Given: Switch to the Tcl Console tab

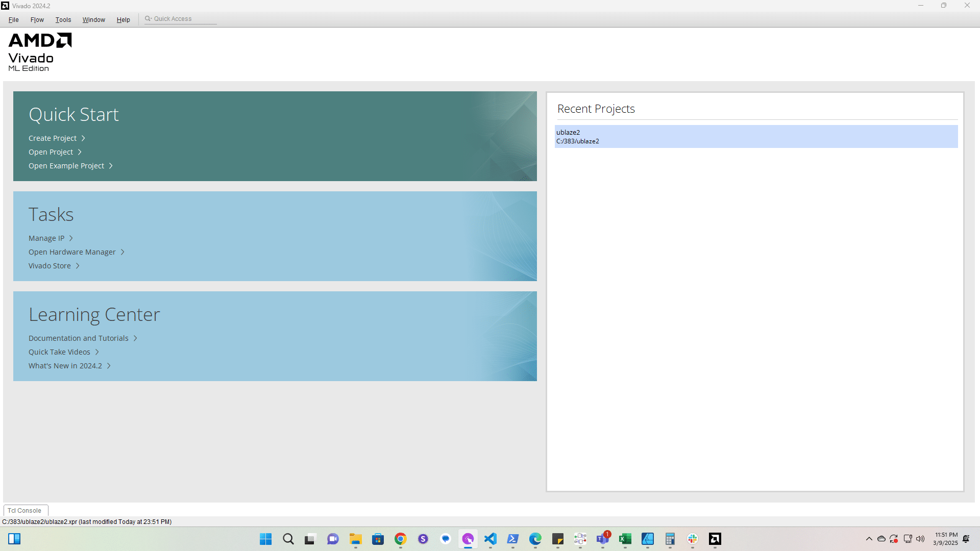Looking at the screenshot, I should (x=24, y=510).
